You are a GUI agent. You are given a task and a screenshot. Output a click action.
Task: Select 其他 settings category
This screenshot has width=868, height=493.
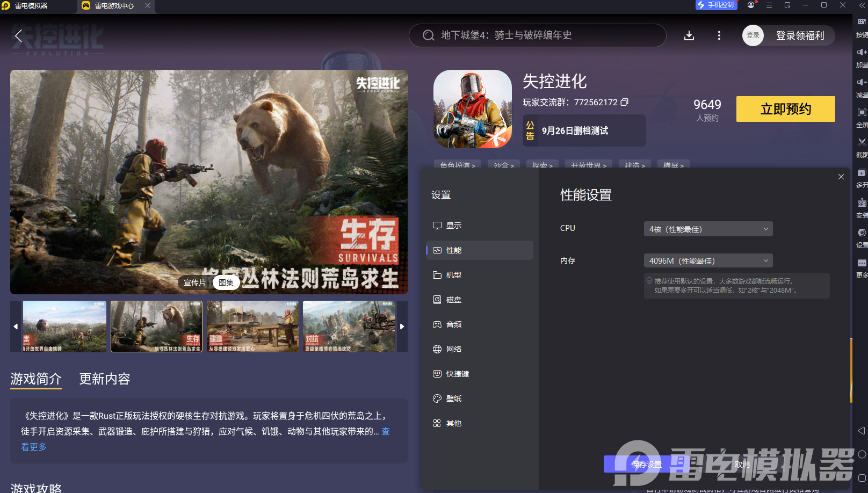[x=480, y=423]
